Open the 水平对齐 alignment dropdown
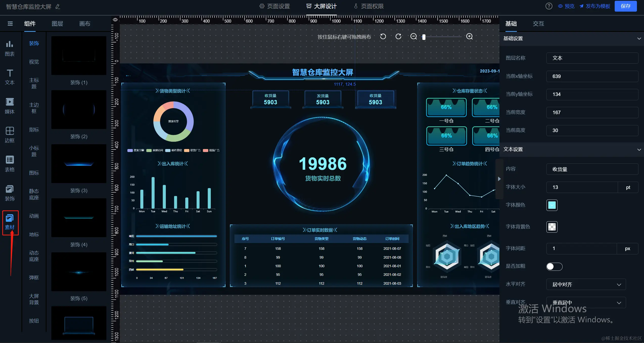Image resolution: width=644 pixels, height=343 pixels. pyautogui.click(x=586, y=284)
